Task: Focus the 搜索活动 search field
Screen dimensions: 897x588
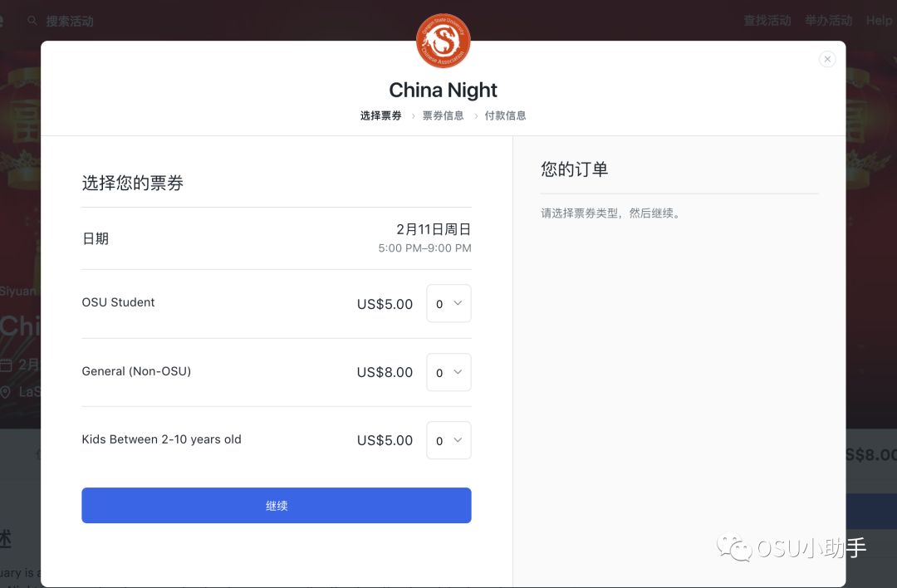Action: 70,21
